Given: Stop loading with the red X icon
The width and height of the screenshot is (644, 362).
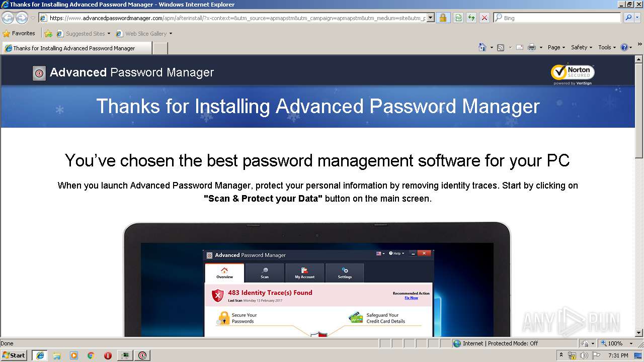Looking at the screenshot, I should coord(484,18).
